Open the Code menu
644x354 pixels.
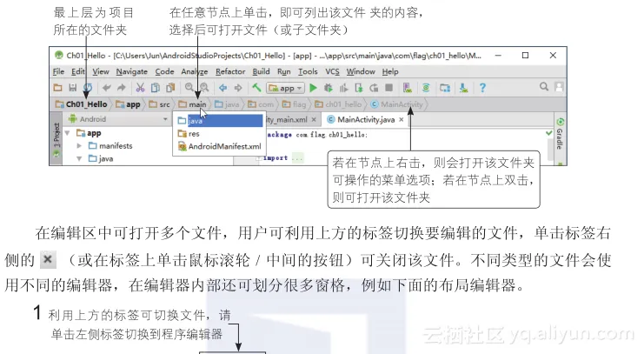(x=164, y=71)
